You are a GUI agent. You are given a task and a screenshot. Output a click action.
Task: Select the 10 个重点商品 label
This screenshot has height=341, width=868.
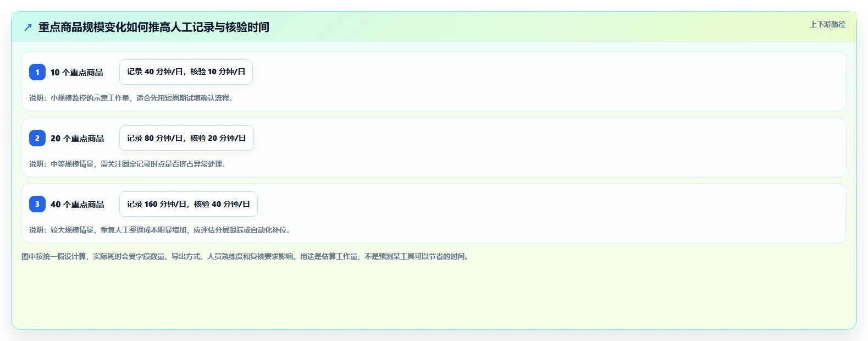[77, 72]
